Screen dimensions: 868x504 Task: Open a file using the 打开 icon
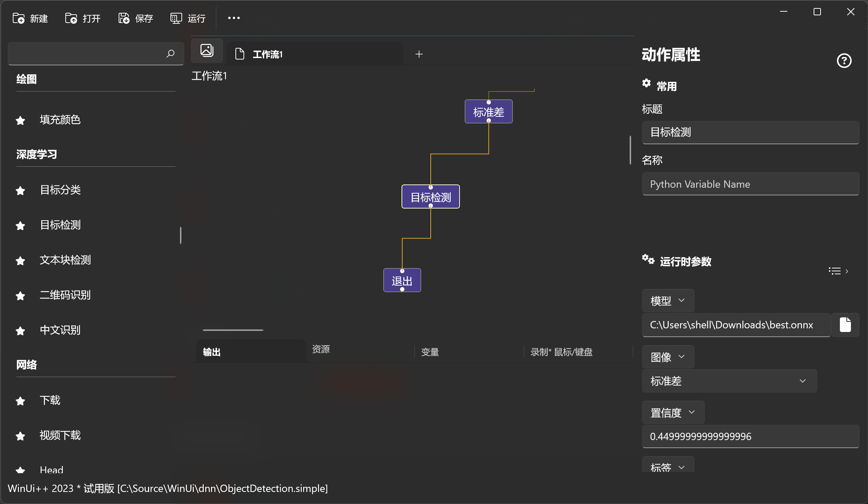[71, 18]
